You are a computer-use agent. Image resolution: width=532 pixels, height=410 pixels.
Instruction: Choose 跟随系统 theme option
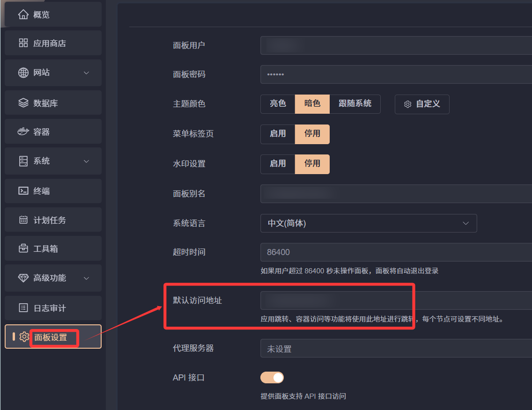point(355,104)
